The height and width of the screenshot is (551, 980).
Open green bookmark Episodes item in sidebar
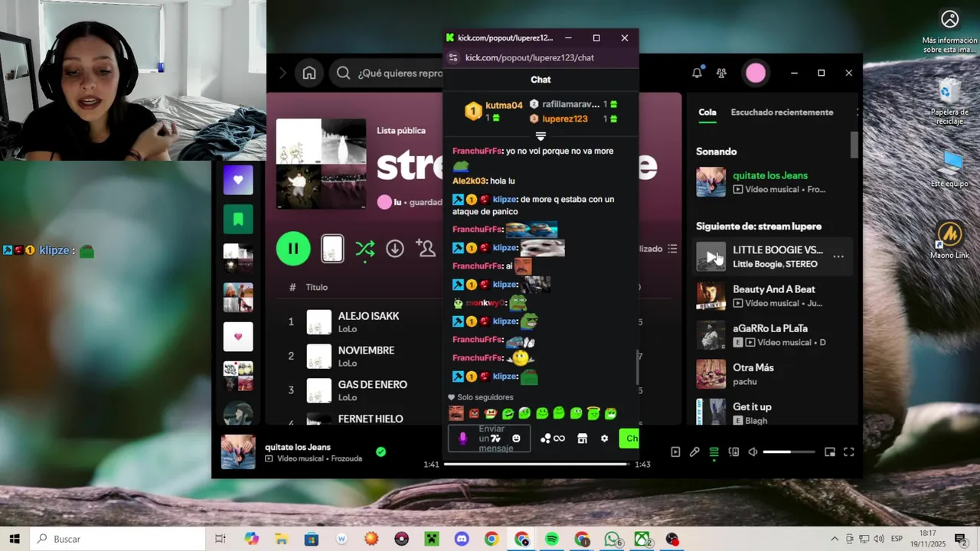click(x=238, y=220)
